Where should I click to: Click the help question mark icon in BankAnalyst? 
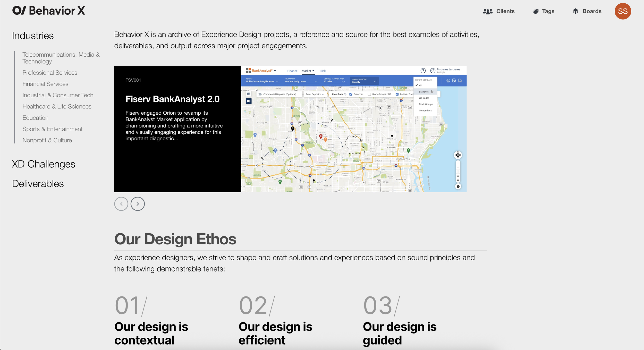click(x=423, y=71)
